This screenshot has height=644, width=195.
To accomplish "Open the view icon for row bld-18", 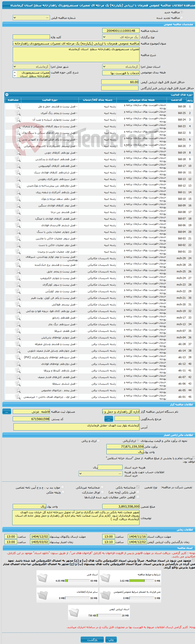I will coord(18,159).
